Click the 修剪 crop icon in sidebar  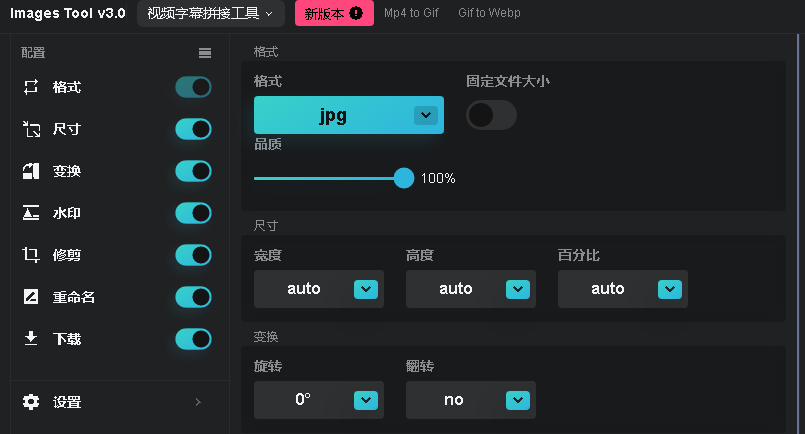(31, 255)
